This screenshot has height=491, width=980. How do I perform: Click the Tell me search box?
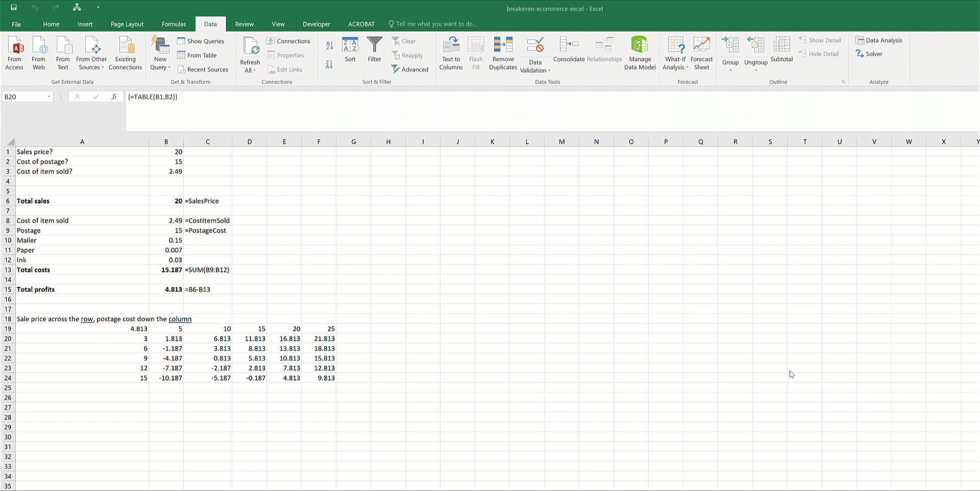pyautogui.click(x=436, y=24)
